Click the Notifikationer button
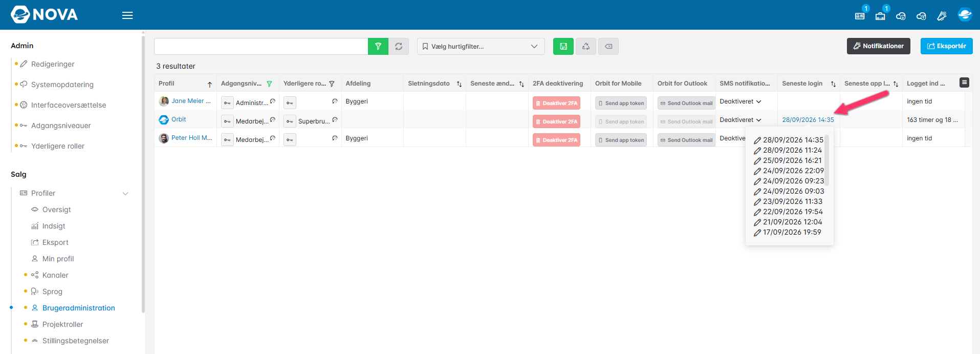 [878, 46]
